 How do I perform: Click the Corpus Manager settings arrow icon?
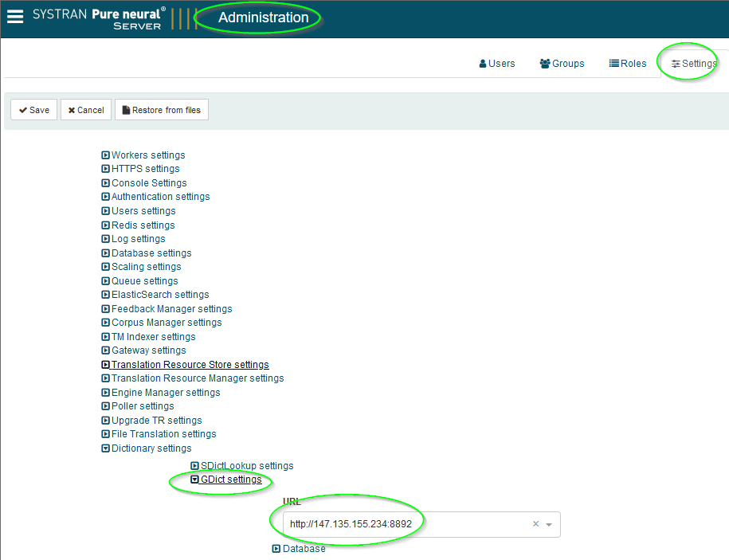coord(105,323)
